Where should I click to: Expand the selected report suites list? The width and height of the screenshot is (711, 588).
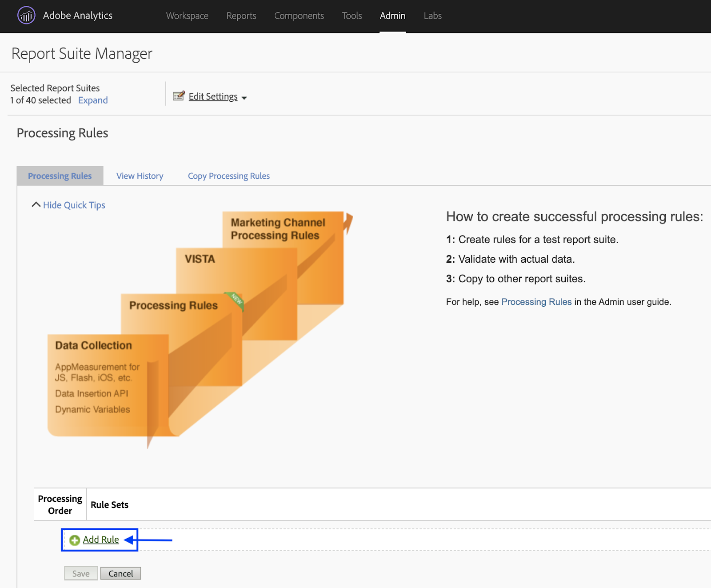point(93,100)
